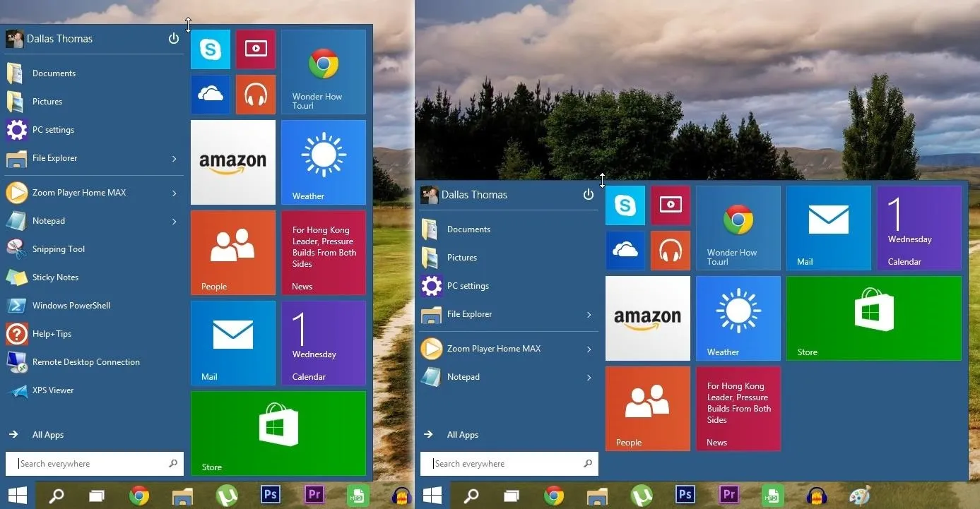Open the Mail tile in right Start menu

click(829, 228)
